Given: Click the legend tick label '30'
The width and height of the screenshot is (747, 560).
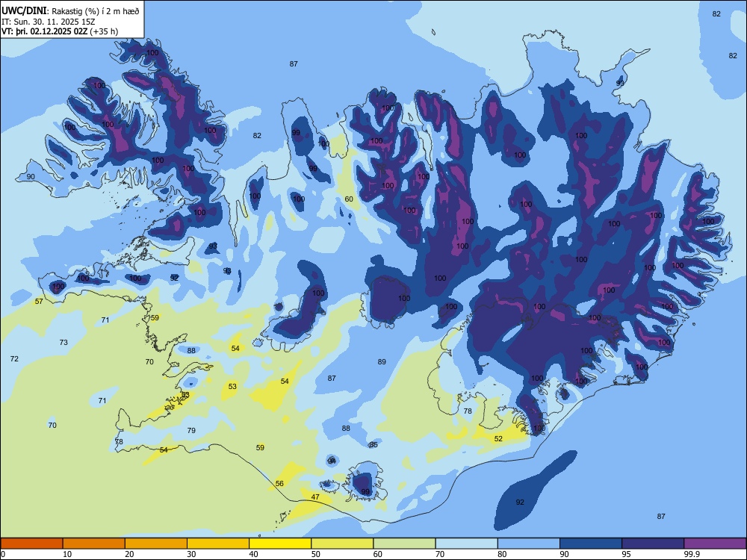Looking at the screenshot, I should pyautogui.click(x=191, y=554).
